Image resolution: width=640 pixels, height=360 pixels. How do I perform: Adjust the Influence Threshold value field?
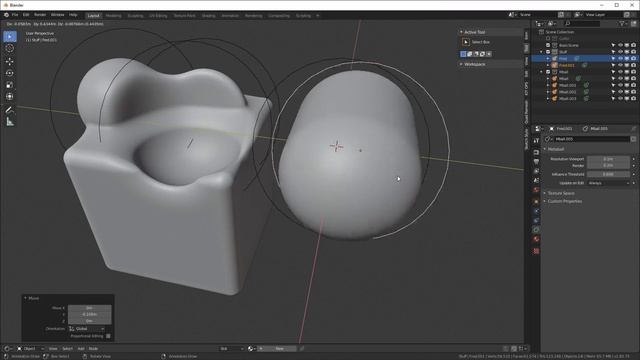coord(608,174)
